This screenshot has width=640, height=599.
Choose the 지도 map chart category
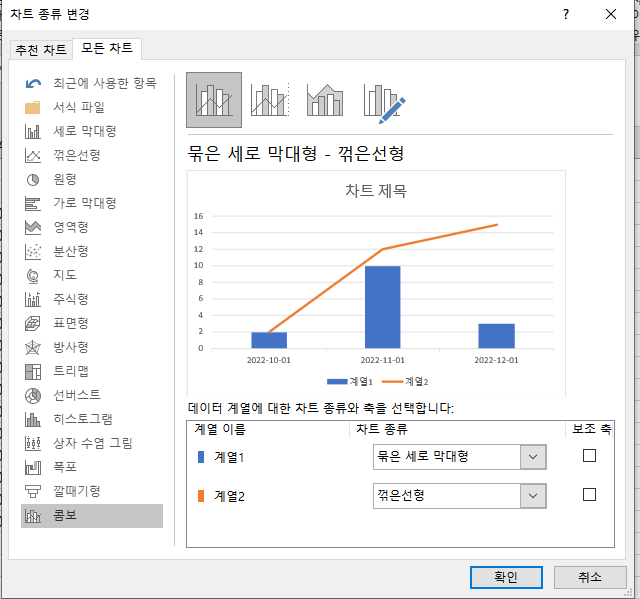pyautogui.click(x=92, y=275)
